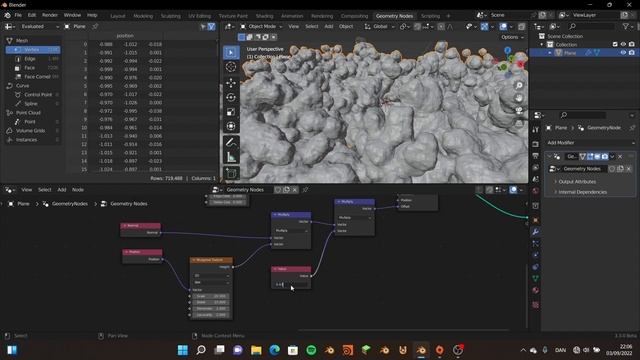Adjust Musgrave Texture Scale value slider
The width and height of the screenshot is (640, 360).
point(211,296)
